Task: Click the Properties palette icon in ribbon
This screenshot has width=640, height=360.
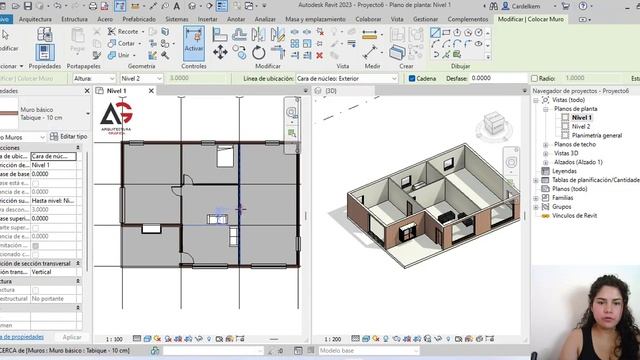Action: tap(45, 53)
